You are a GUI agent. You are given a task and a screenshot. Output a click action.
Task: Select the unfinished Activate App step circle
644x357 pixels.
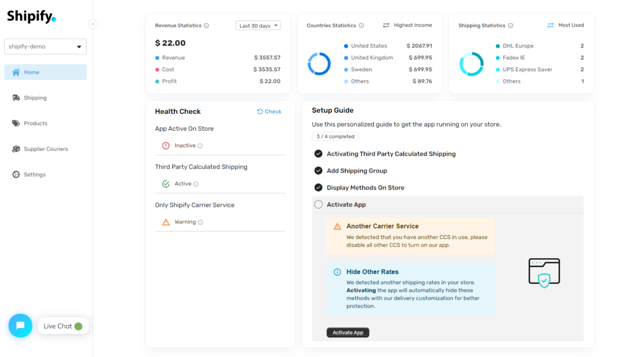(x=318, y=205)
